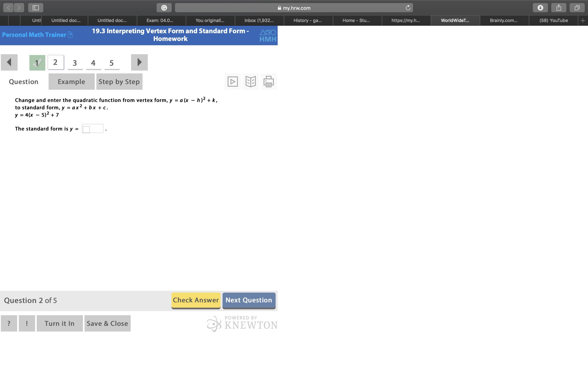The width and height of the screenshot is (588, 367).
Task: Click the print icon
Action: tap(268, 82)
